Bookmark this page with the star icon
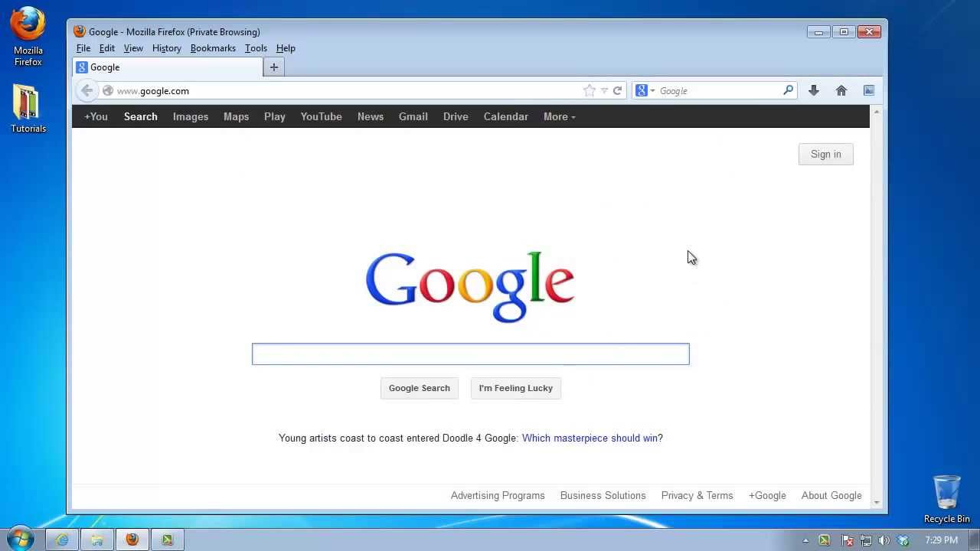Viewport: 980px width, 551px height. pyautogui.click(x=590, y=90)
